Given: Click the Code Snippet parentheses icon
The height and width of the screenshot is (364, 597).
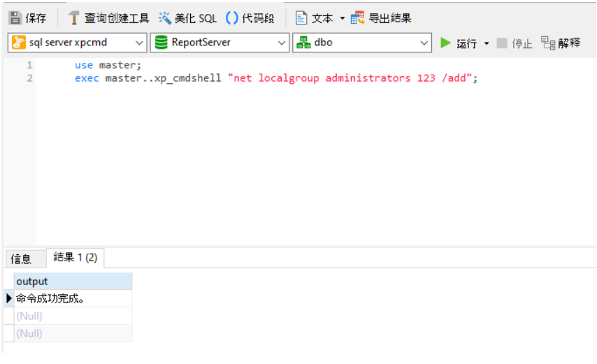Looking at the screenshot, I should (232, 18).
